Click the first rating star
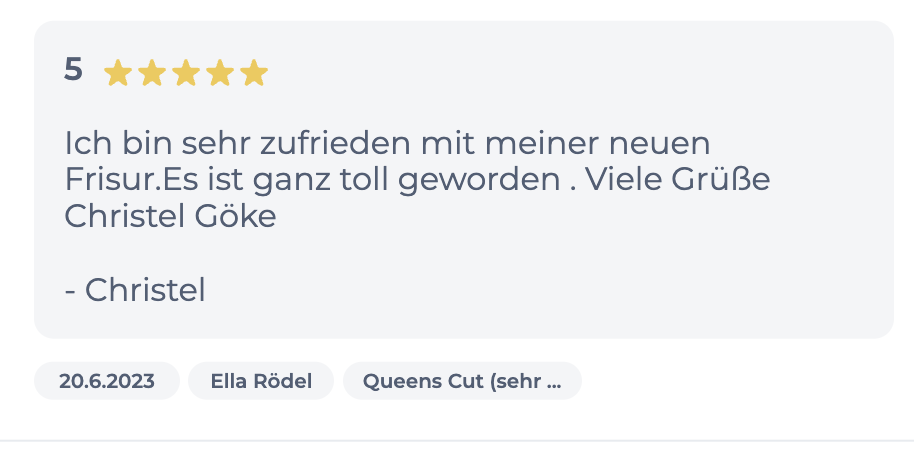Viewport: 914px width, 460px height. tap(118, 73)
